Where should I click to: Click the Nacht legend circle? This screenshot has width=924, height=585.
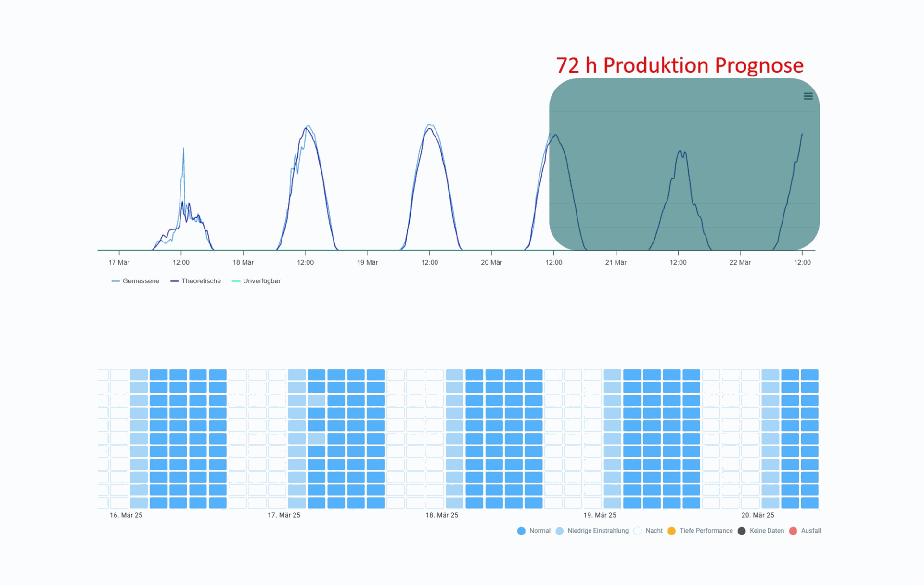point(638,531)
